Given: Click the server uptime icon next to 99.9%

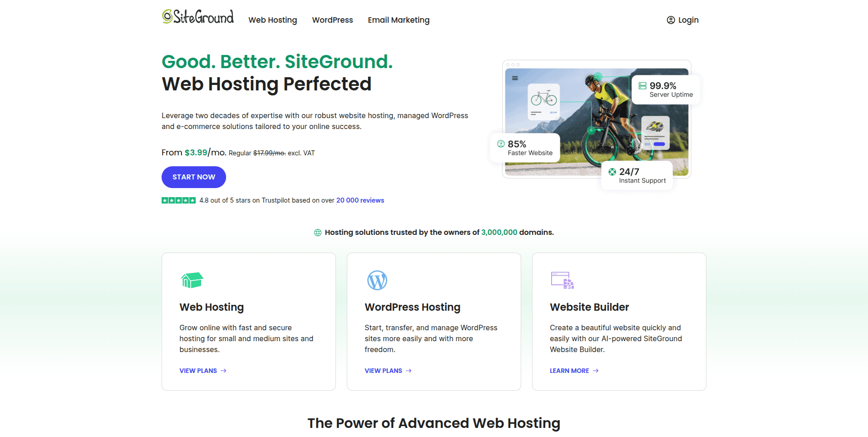Looking at the screenshot, I should click(x=642, y=86).
